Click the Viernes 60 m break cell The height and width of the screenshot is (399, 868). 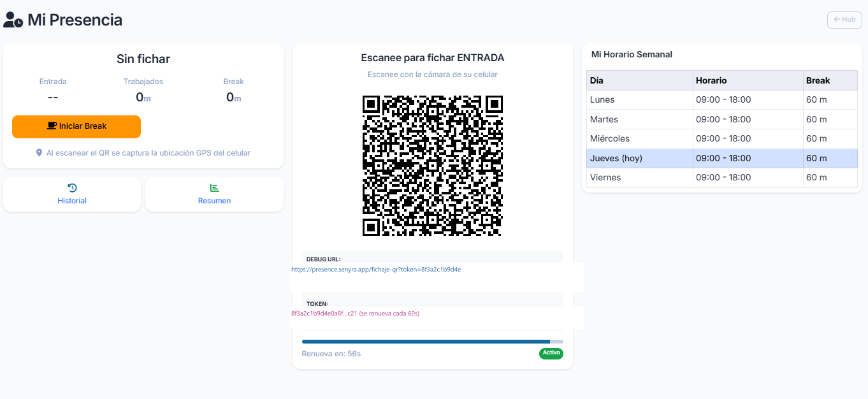click(x=830, y=178)
